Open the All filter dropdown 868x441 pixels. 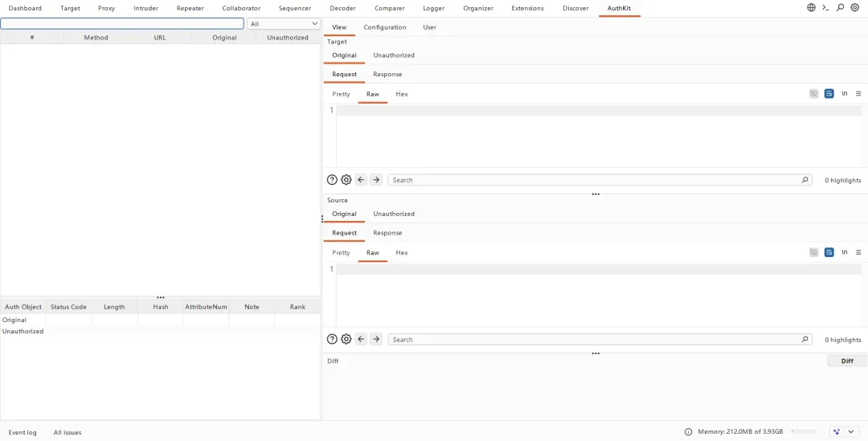click(x=284, y=24)
